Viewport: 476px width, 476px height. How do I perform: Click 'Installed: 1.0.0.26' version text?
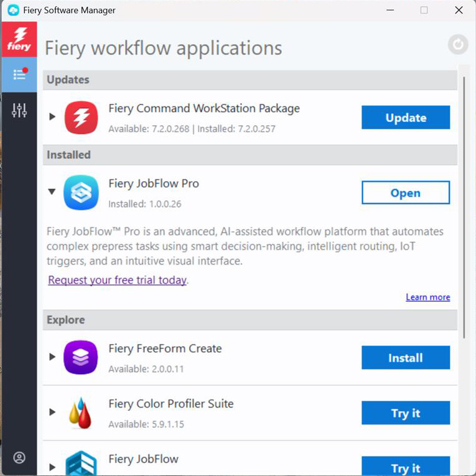[x=145, y=204]
